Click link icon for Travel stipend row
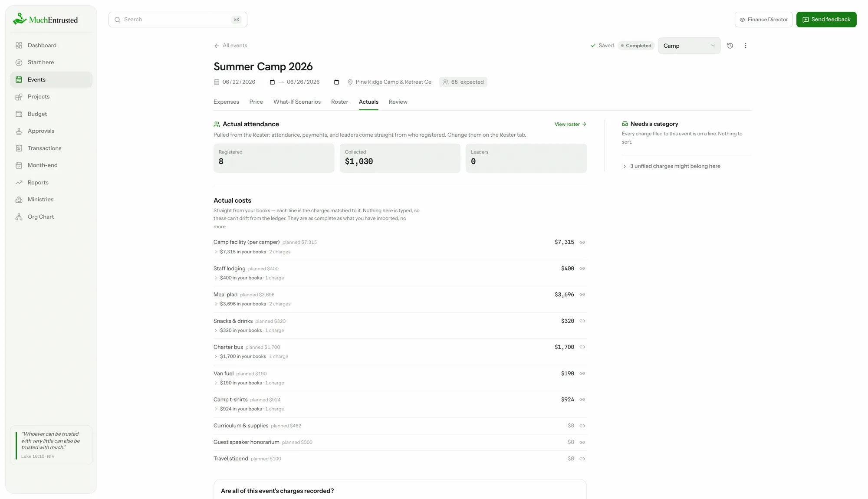This screenshot has width=868, height=499. [582, 459]
